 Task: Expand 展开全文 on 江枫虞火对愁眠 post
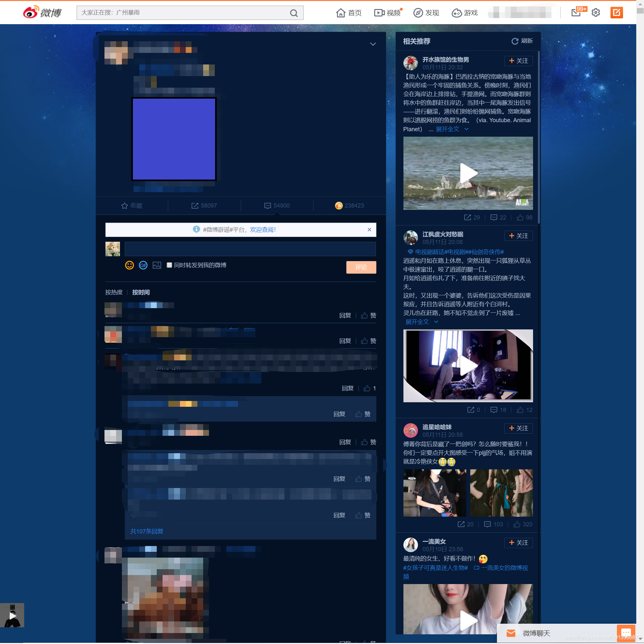coord(417,322)
